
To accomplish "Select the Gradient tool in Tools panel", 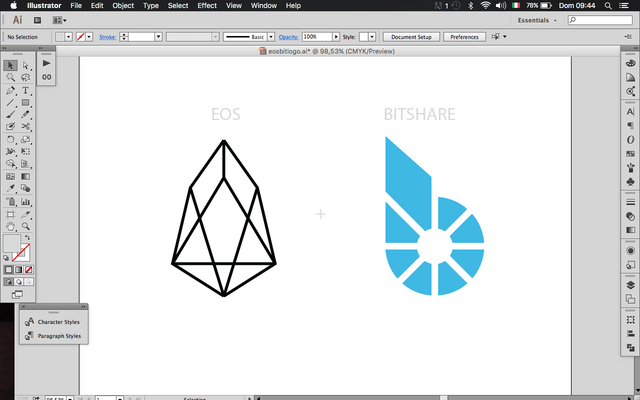I will coord(26,176).
